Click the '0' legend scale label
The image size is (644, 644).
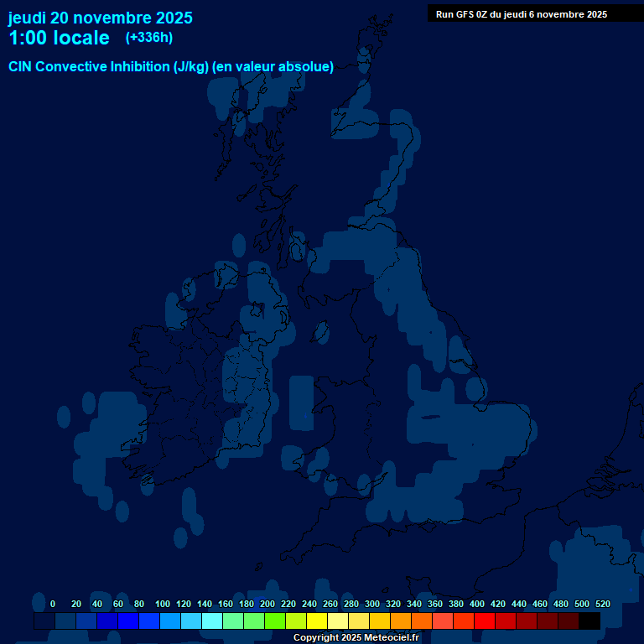point(53,604)
